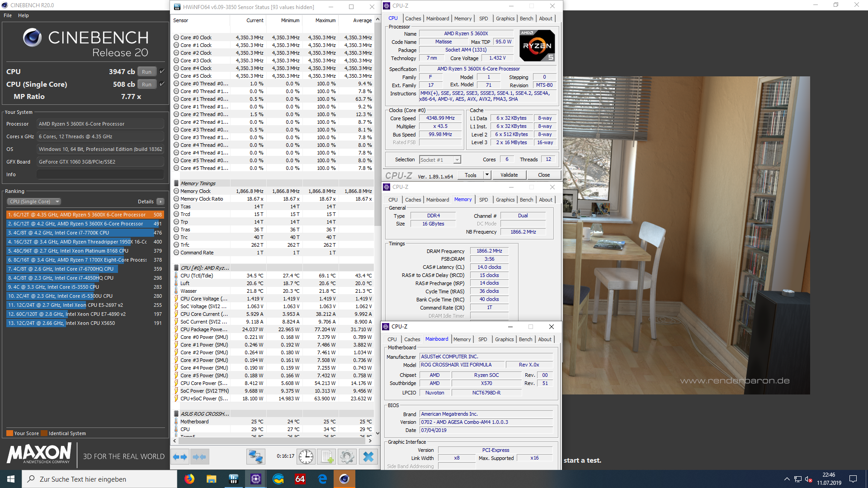Viewport: 868px width, 488px height.
Task: Run the CPU Single Core benchmark
Action: 146,84
